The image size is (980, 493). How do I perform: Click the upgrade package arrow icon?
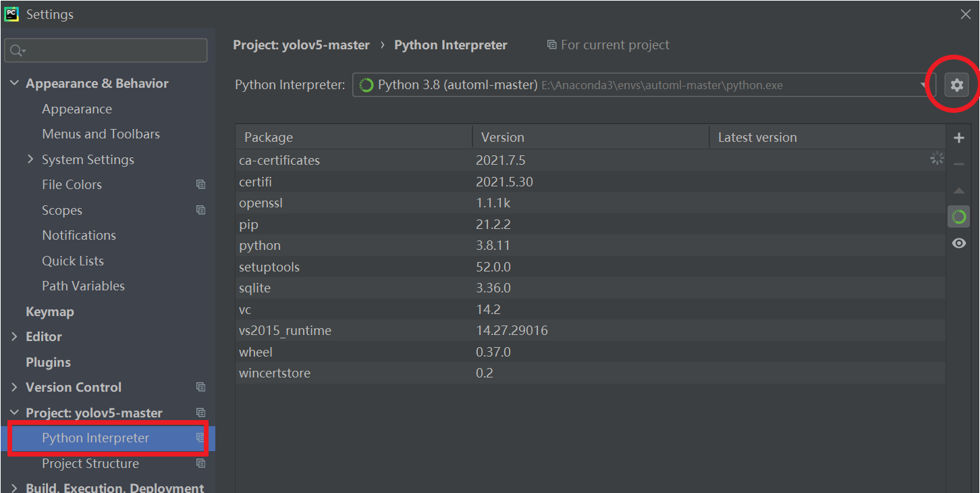point(958,190)
